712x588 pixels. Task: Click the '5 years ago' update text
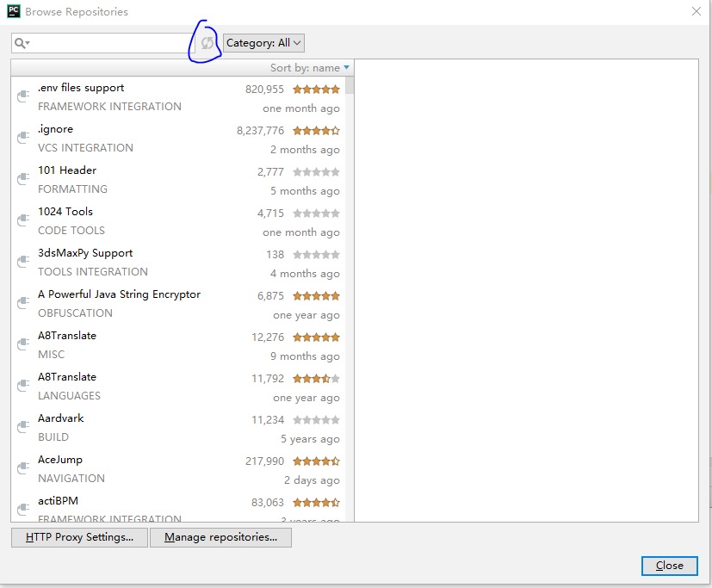[310, 439]
